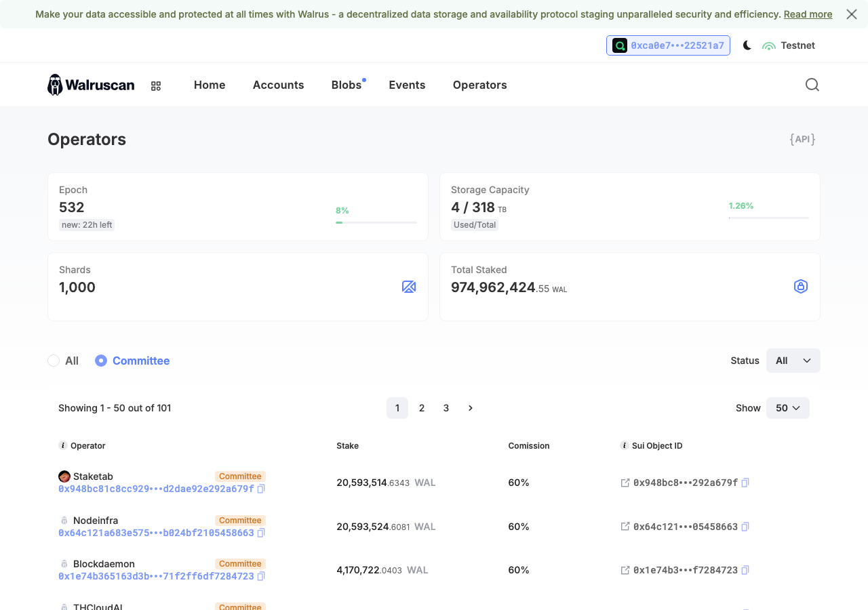Go to pagination page 3
Viewport: 868px width, 610px height.
pyautogui.click(x=446, y=408)
